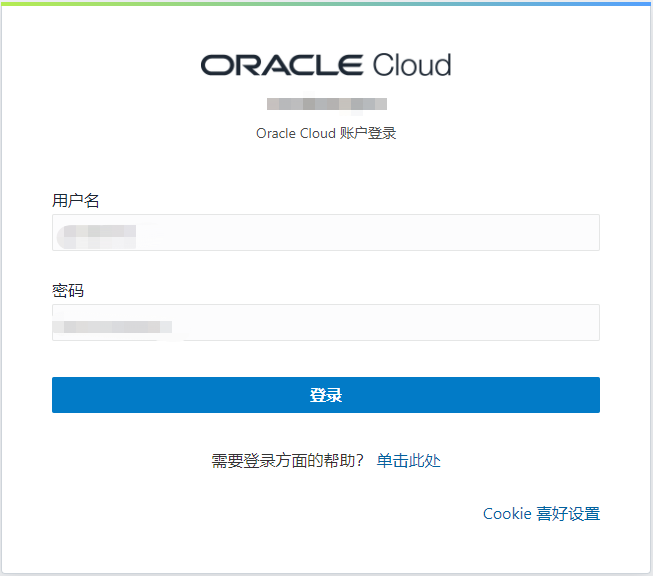Click the '需要登录方面的帮助?' text
653x576 pixels.
coord(287,461)
